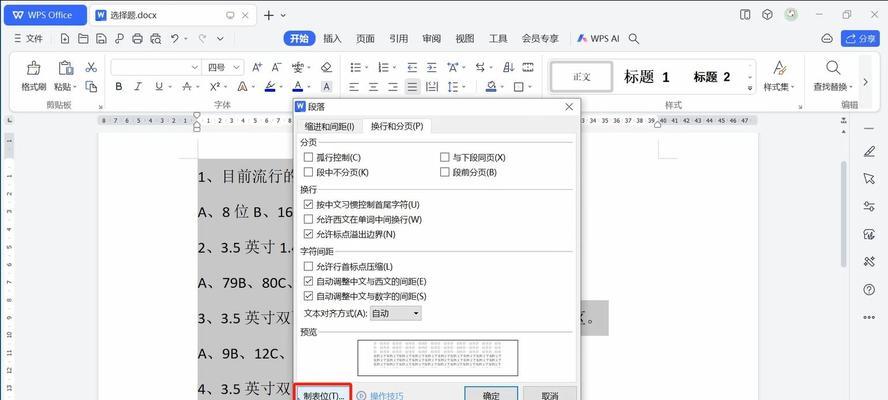Viewport: 888px width, 400px height.
Task: Uncheck 自动调整中文与数字的间距(S)
Action: (x=309, y=296)
